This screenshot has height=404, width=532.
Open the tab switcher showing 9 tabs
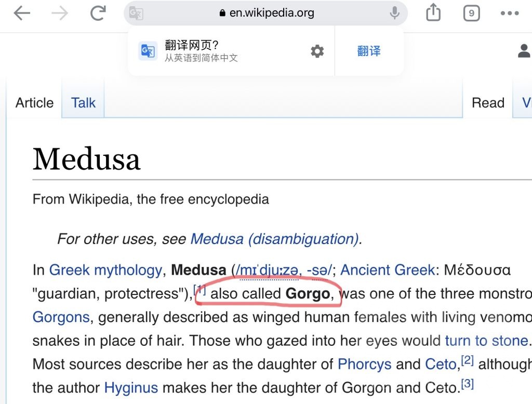click(x=471, y=14)
